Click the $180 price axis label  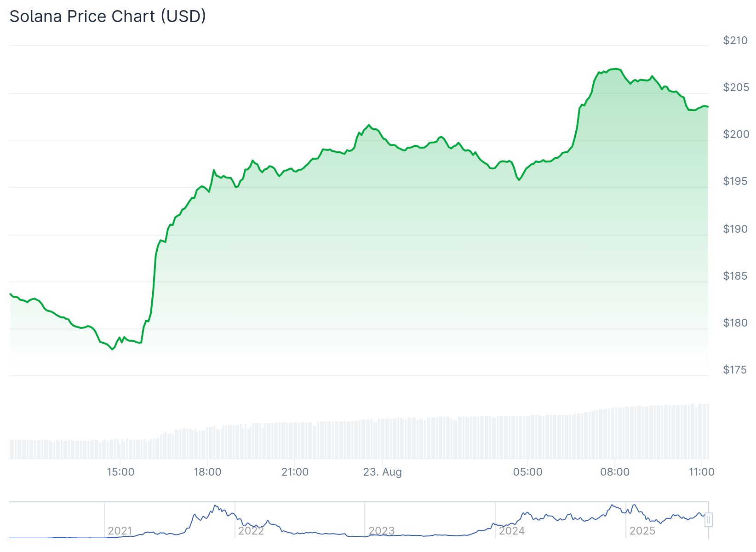pyautogui.click(x=736, y=323)
